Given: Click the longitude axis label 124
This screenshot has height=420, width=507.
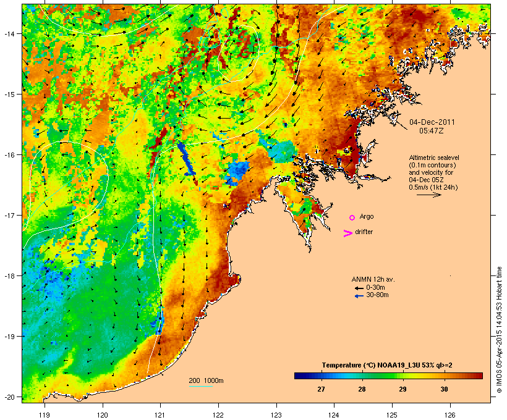Looking at the screenshot, I should click(x=334, y=415).
